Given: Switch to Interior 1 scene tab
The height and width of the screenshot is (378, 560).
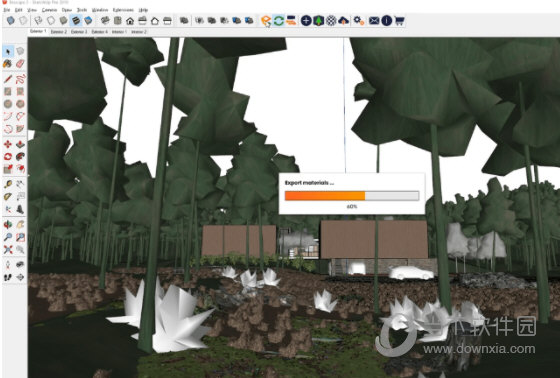Looking at the screenshot, I should [x=119, y=32].
